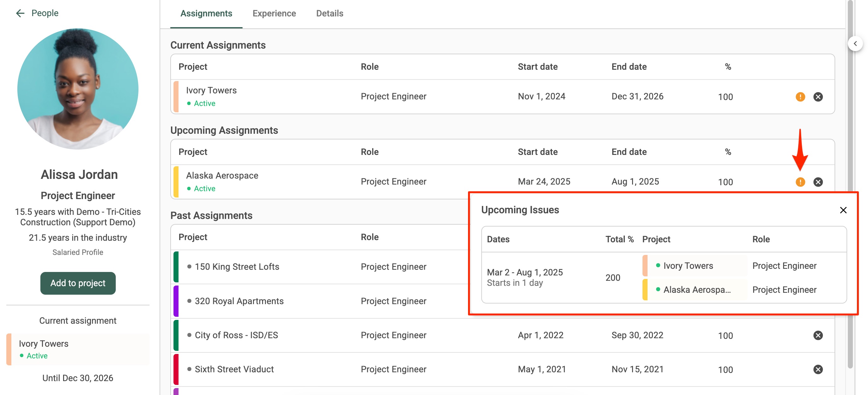Open Ivory Towers in Current Assignments table
This screenshot has width=868, height=395.
point(211,90)
